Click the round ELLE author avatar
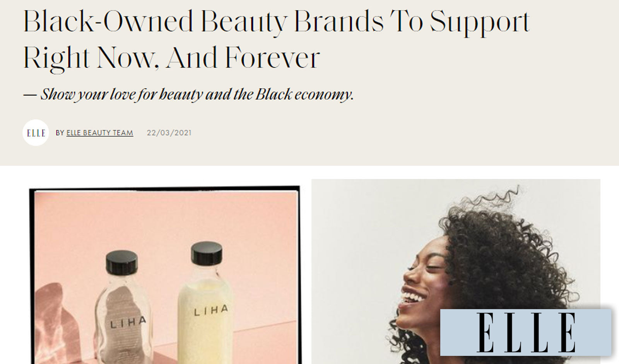Screen dimensions: 619x364 click(x=36, y=133)
